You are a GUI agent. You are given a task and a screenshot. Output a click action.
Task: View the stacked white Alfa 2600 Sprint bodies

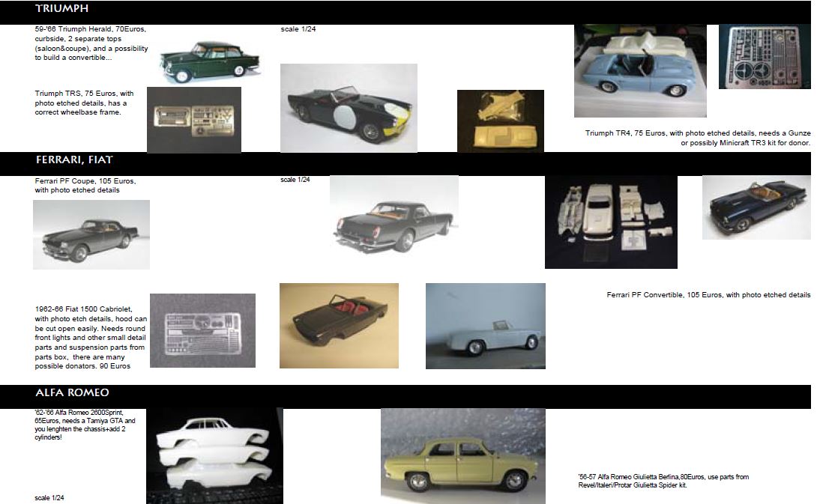[214, 456]
